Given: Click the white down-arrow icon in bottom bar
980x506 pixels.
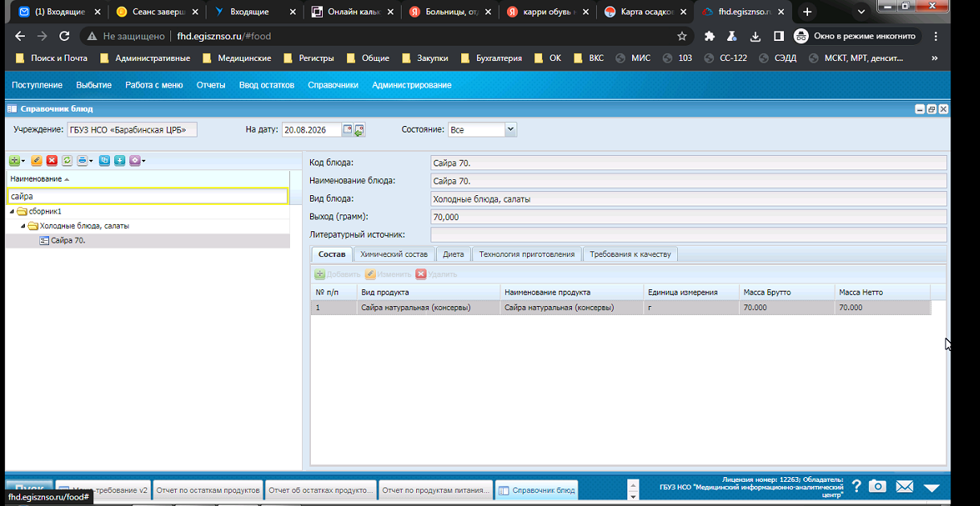Looking at the screenshot, I should (932, 488).
